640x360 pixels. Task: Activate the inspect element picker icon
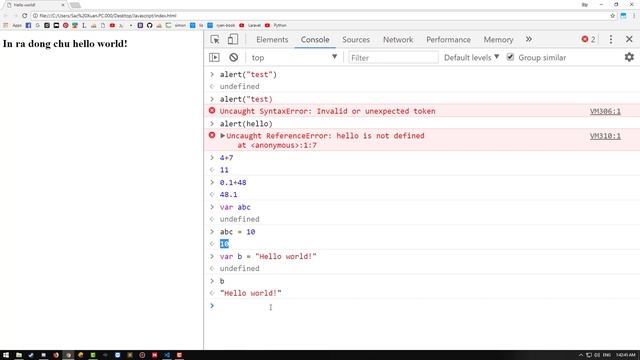pyautogui.click(x=215, y=40)
